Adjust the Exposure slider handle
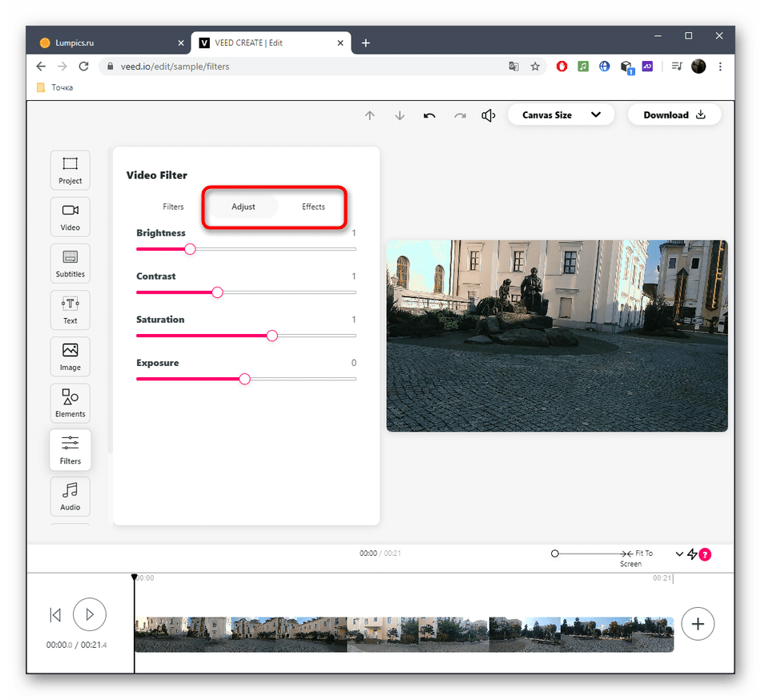This screenshot has height=700, width=761. point(244,379)
